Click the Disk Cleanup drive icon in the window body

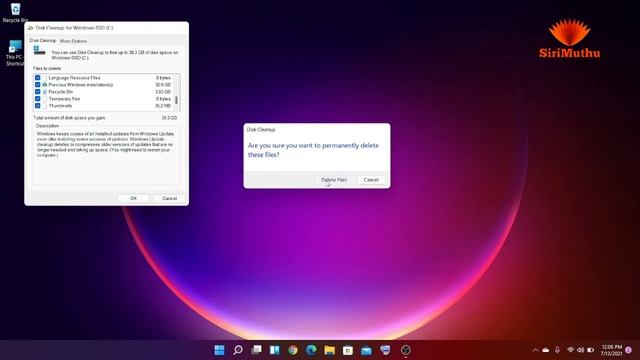click(39, 51)
